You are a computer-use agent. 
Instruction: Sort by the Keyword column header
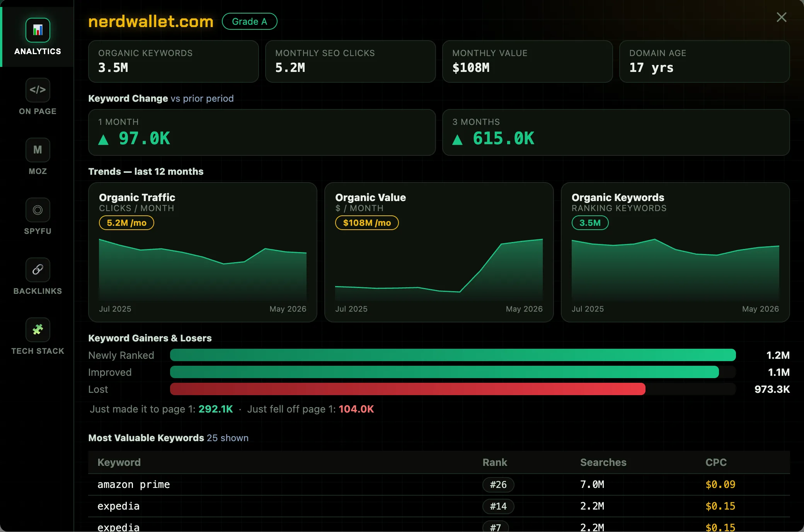[x=119, y=462]
